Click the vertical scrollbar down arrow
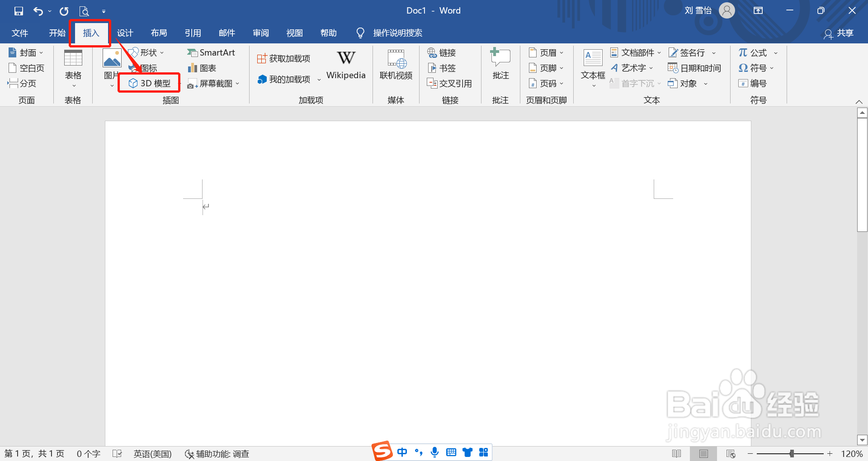Viewport: 868px width, 461px height. coord(862,440)
